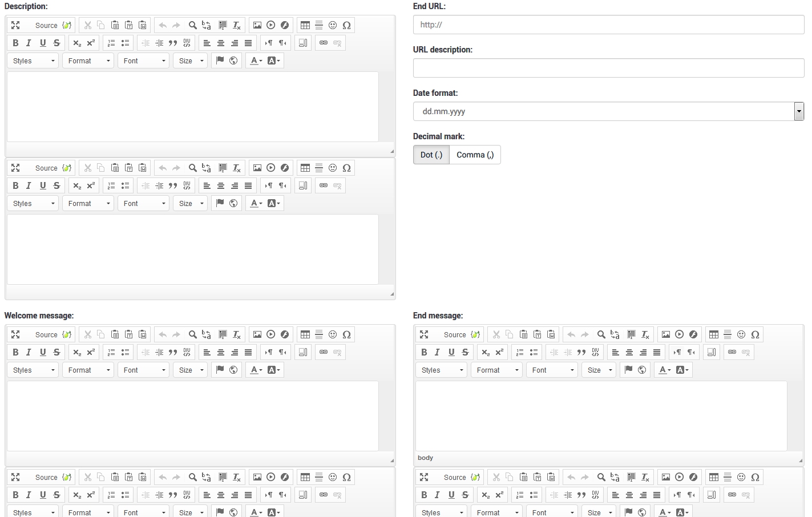Center align text in lower Description editor
Viewport: 812px width, 517px height.
click(x=221, y=185)
